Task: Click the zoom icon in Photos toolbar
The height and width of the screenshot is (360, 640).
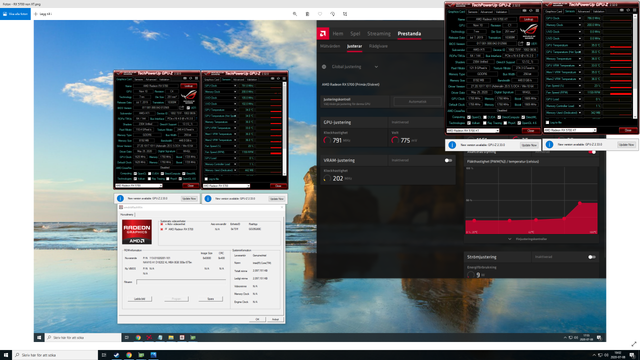Action: (x=295, y=14)
